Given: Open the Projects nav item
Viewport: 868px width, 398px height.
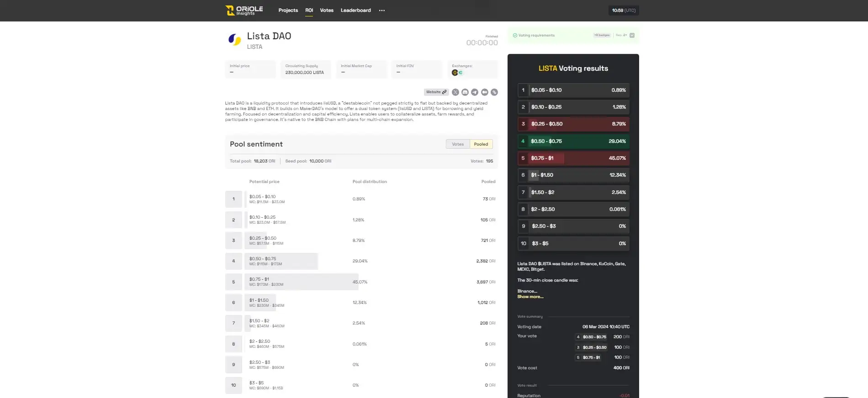Looking at the screenshot, I should tap(288, 10).
